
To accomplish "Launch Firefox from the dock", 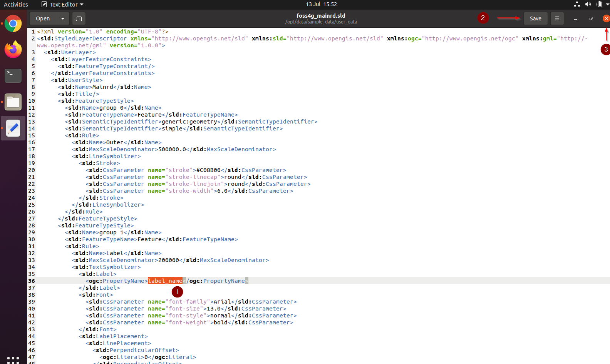I will [13, 50].
